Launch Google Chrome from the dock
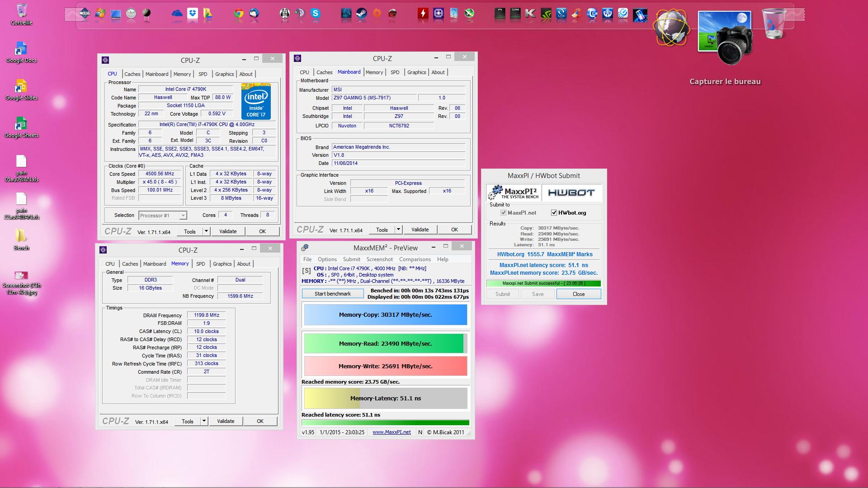The image size is (868, 488). tap(239, 14)
